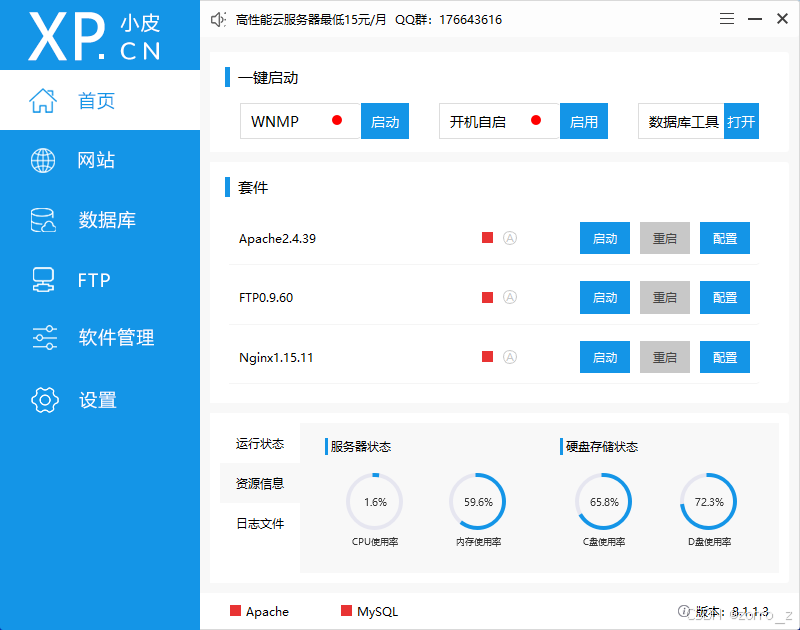Restart FTP0.9.60 with 重启
This screenshot has width=800, height=630.
665,297
